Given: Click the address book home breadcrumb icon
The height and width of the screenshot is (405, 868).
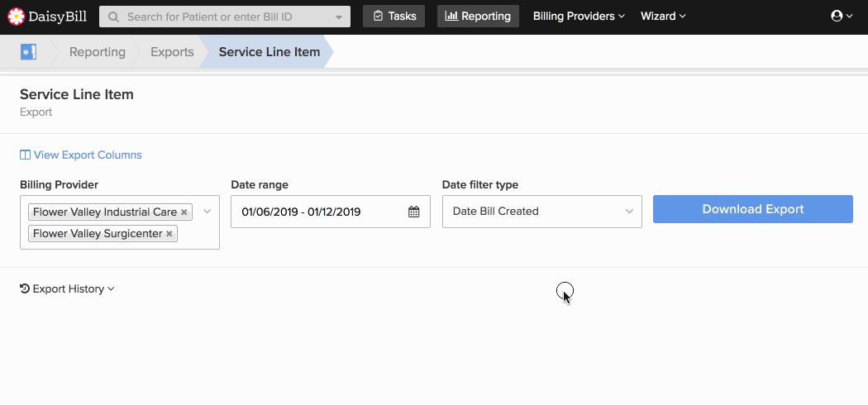Looking at the screenshot, I should [x=28, y=52].
